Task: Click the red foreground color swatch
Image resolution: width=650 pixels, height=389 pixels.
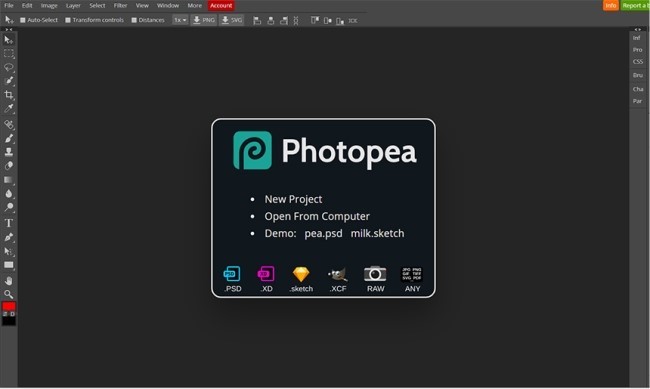Action: [x=9, y=306]
